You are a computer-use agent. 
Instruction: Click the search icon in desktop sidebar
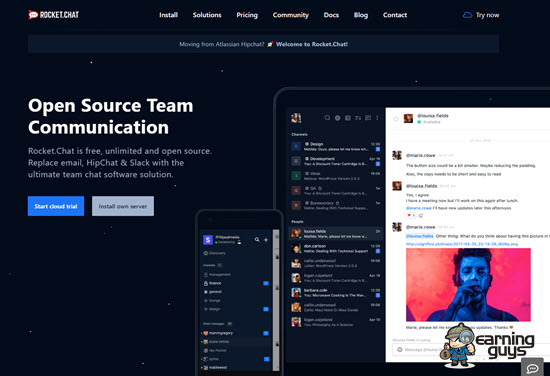pos(327,118)
